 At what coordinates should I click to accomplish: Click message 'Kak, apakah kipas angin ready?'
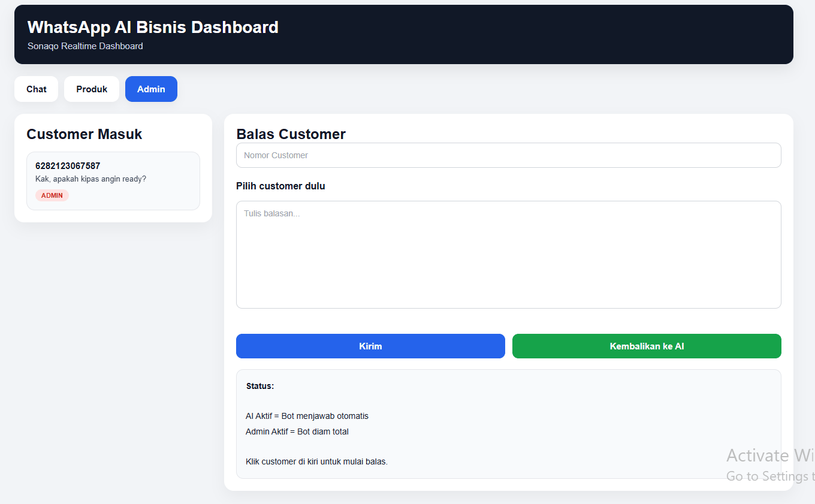[x=90, y=179]
